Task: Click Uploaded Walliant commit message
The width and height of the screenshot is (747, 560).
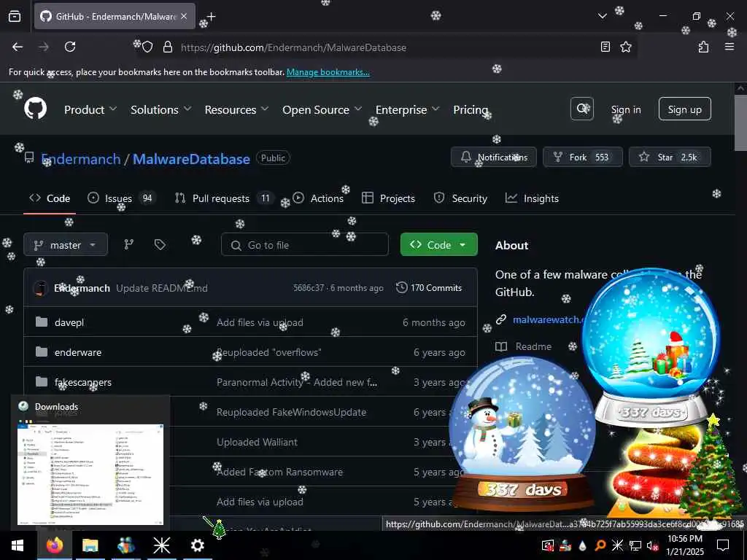Action: pyautogui.click(x=257, y=442)
